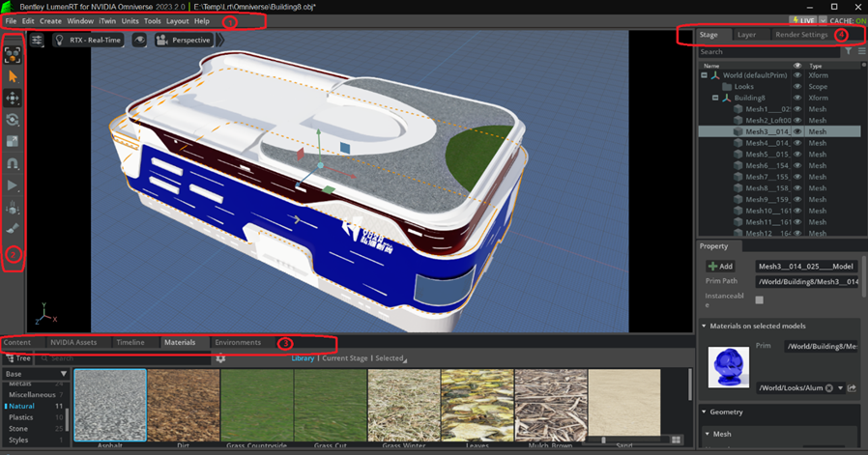Toggle visibility of Mesh2_Loft00 row
Image resolution: width=868 pixels, height=455 pixels.
797,120
